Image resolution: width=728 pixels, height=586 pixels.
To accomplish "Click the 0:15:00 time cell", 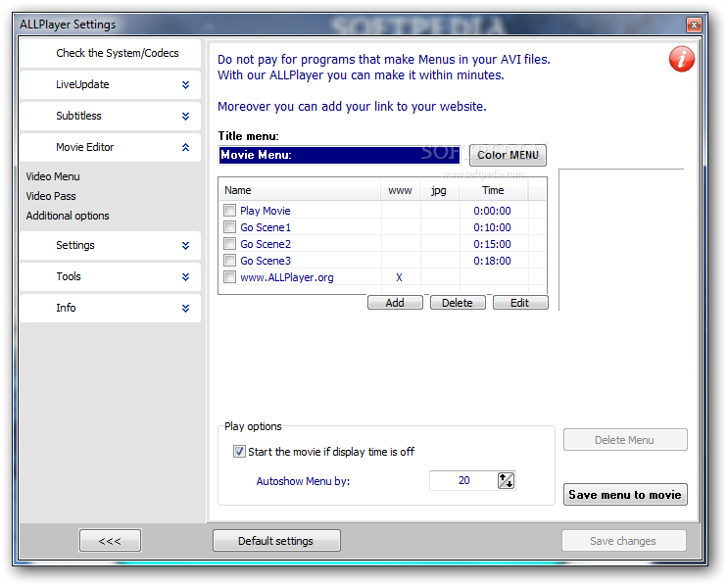I will tap(492, 244).
